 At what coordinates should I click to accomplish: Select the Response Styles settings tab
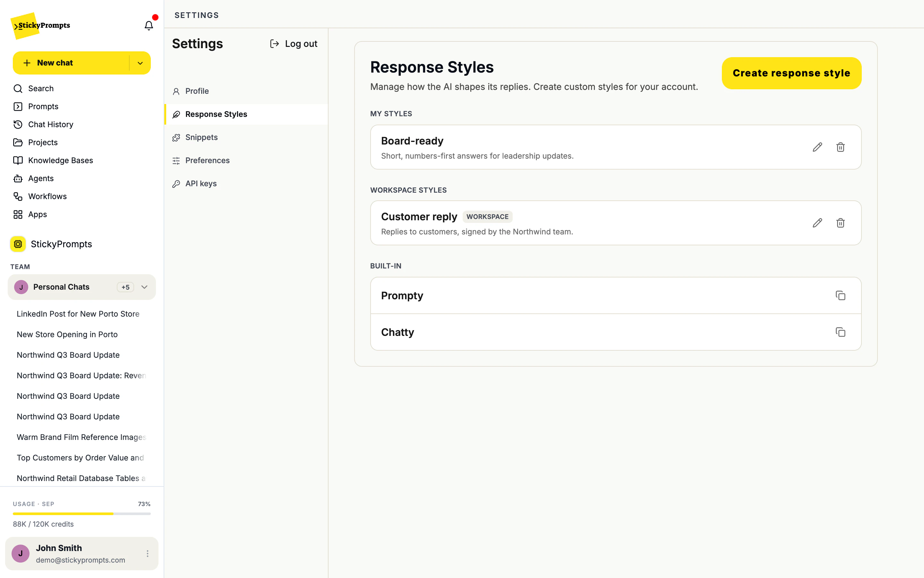(x=246, y=114)
